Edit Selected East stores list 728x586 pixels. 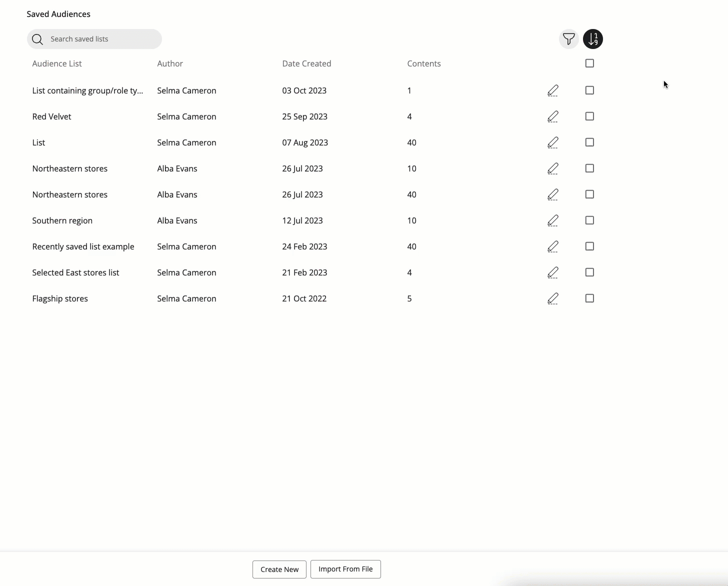552,272
